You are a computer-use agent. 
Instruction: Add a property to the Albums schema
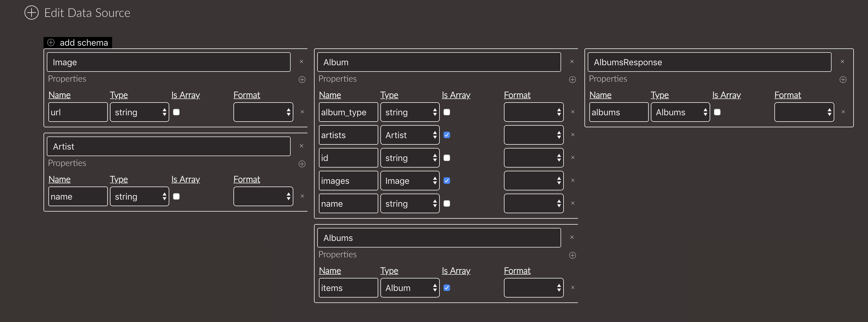pos(572,255)
